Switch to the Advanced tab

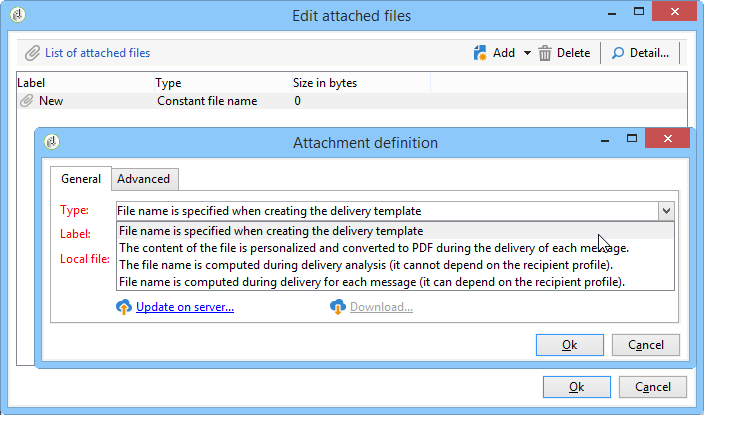click(x=144, y=179)
